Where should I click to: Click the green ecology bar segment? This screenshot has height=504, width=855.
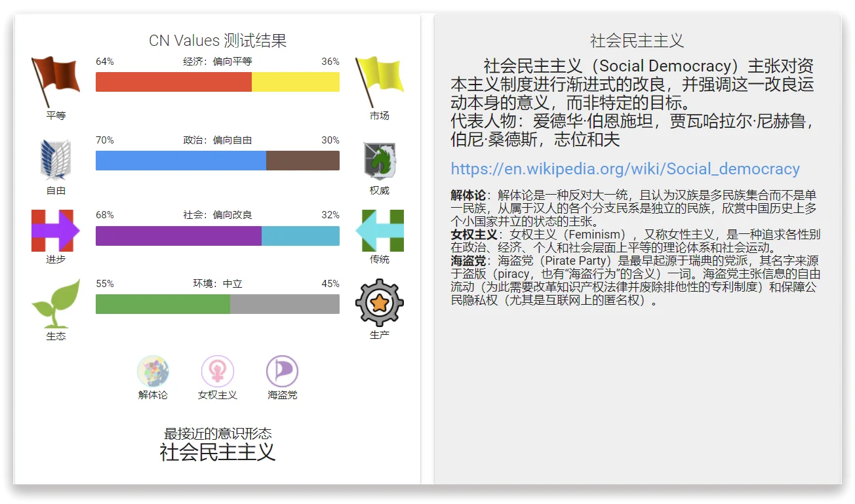pyautogui.click(x=163, y=304)
